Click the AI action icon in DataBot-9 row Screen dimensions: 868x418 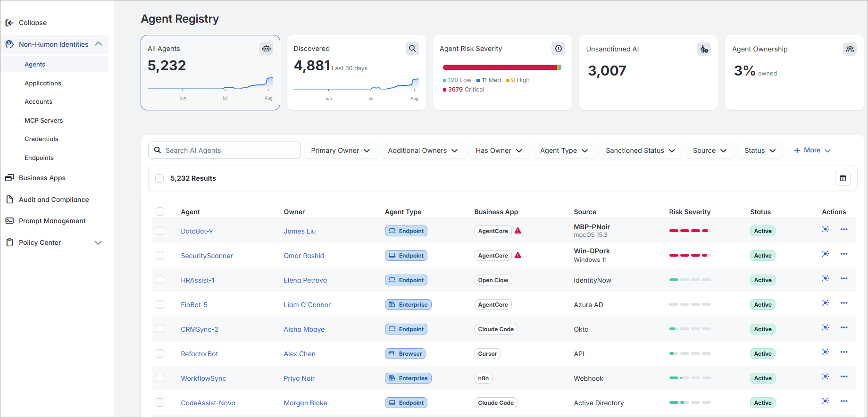tap(826, 229)
